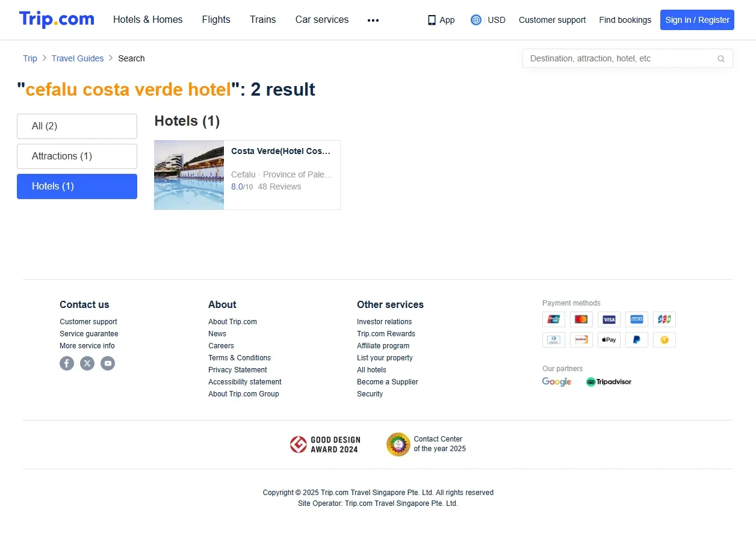Open Trains menu item

(263, 20)
